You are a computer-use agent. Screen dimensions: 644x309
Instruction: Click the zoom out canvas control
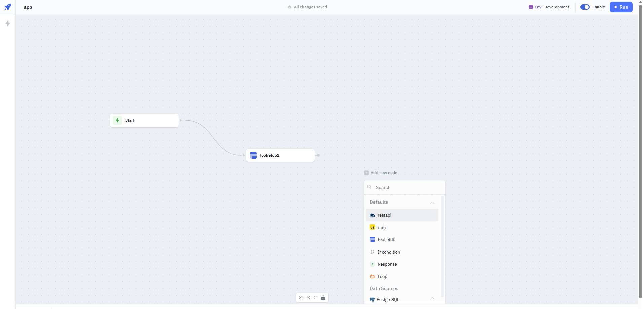click(308, 298)
